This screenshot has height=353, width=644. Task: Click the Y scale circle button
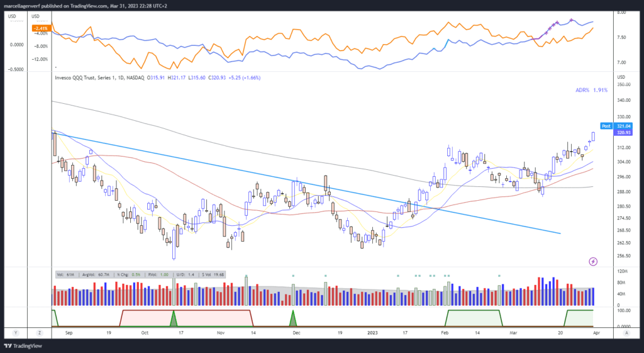pyautogui.click(x=16, y=333)
